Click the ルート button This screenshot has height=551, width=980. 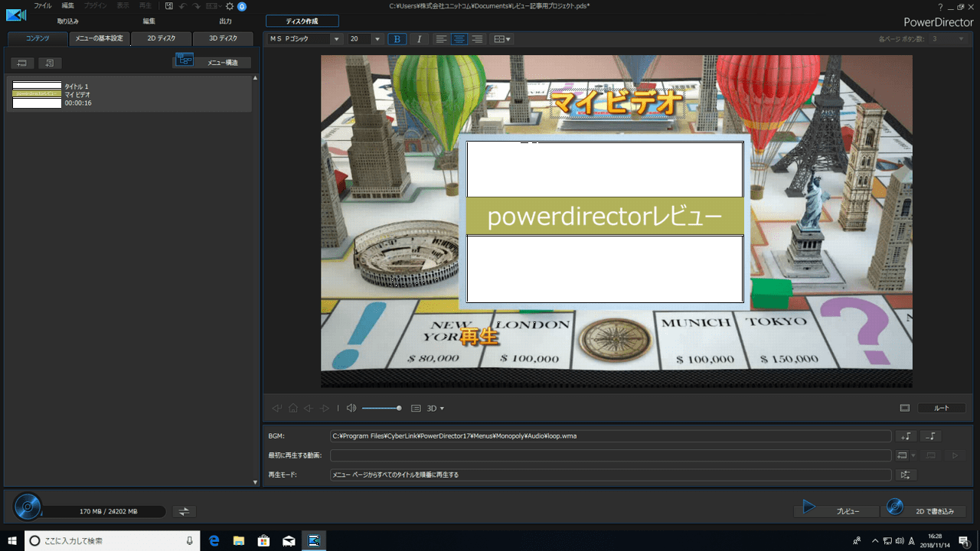pyautogui.click(x=942, y=408)
